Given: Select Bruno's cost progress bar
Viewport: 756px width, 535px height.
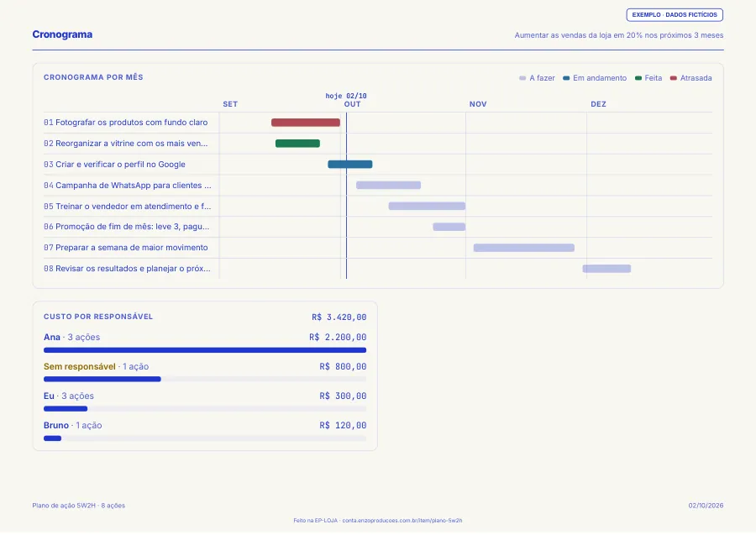Looking at the screenshot, I should click(205, 438).
